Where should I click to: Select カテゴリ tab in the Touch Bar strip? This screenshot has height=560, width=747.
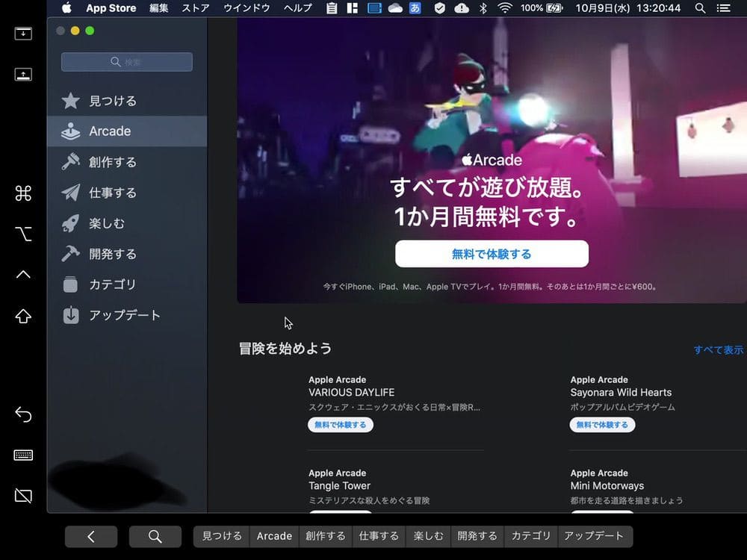pyautogui.click(x=531, y=536)
